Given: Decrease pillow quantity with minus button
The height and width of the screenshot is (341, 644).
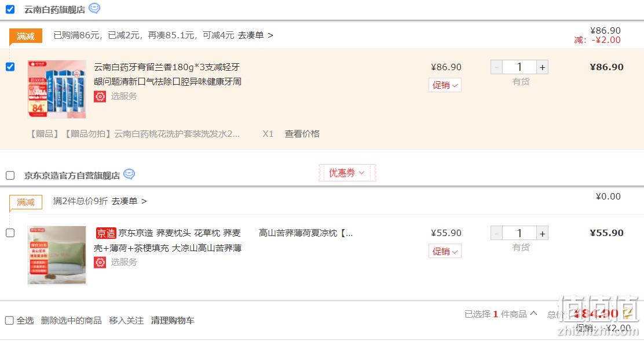Looking at the screenshot, I should [496, 233].
